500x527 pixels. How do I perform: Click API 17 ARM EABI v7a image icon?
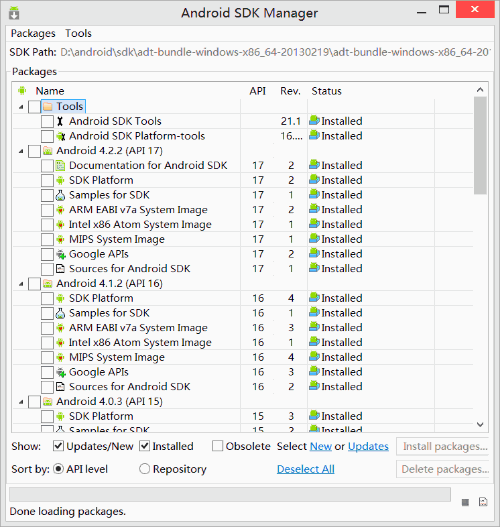tap(60, 210)
